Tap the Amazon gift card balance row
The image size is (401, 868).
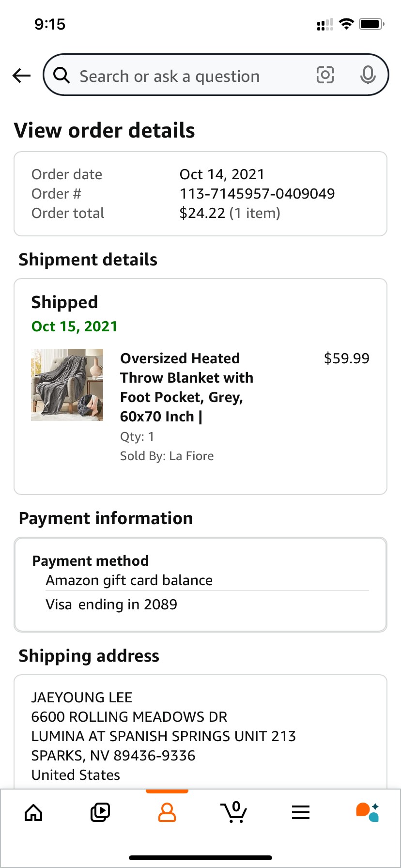207,580
